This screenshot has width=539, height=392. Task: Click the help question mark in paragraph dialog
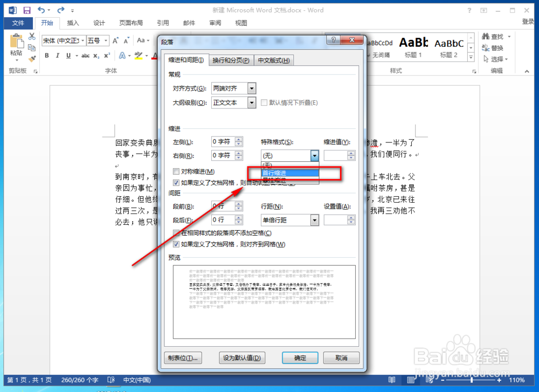[x=334, y=40]
